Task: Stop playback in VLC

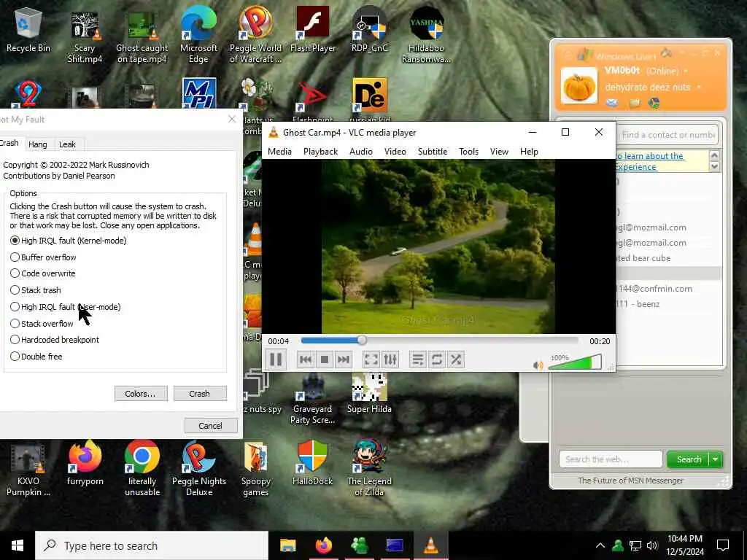Action: [325, 359]
